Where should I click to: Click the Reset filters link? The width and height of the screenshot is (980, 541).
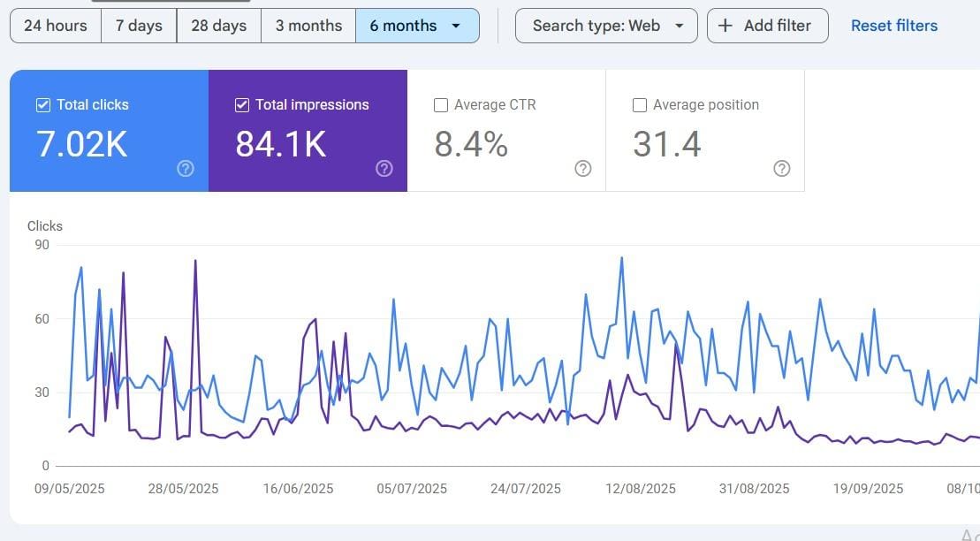[x=894, y=26]
